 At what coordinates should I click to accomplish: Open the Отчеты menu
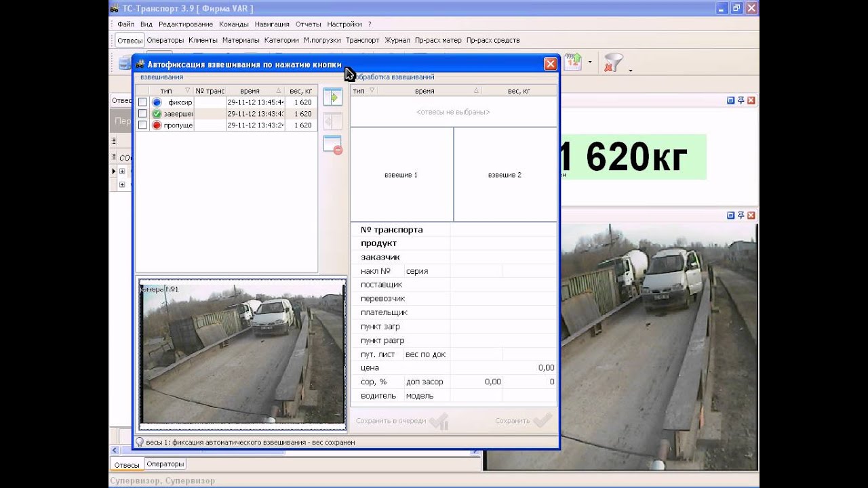pyautogui.click(x=309, y=24)
